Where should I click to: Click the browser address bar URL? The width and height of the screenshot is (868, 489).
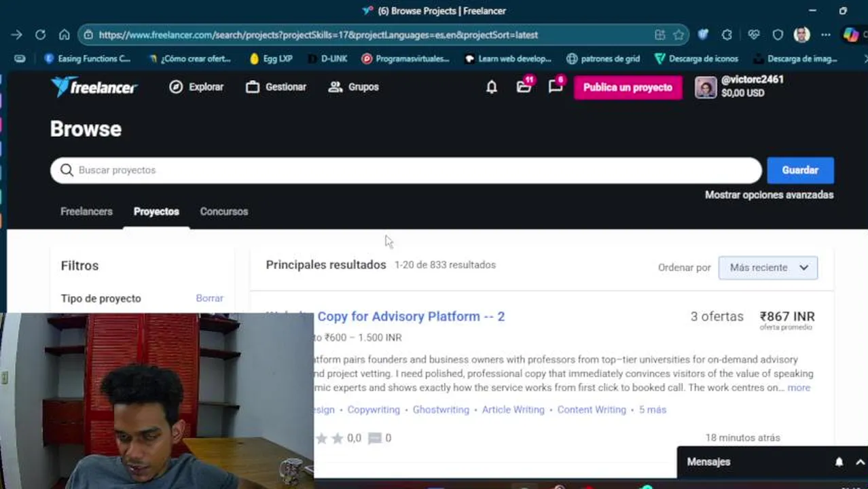pos(318,35)
